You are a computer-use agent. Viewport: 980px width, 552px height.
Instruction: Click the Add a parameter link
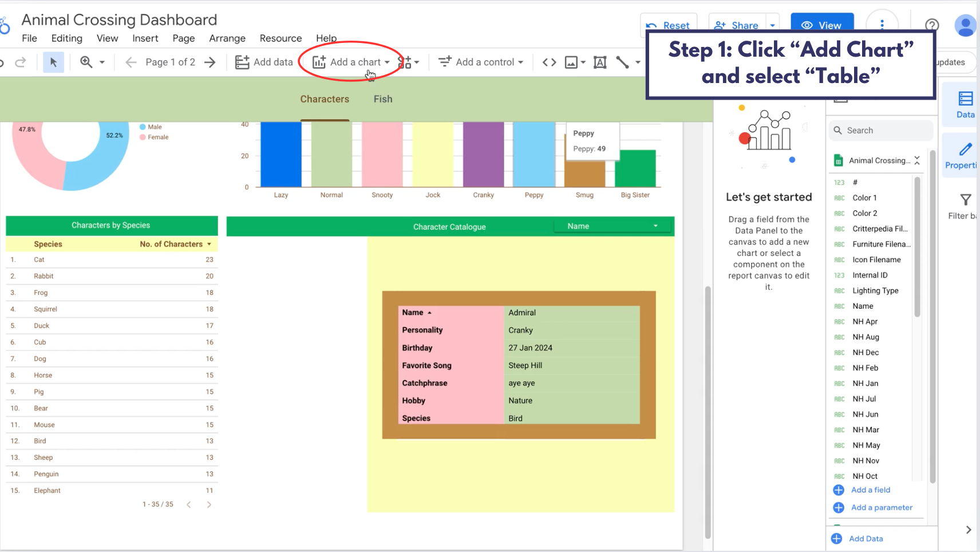coord(882,507)
